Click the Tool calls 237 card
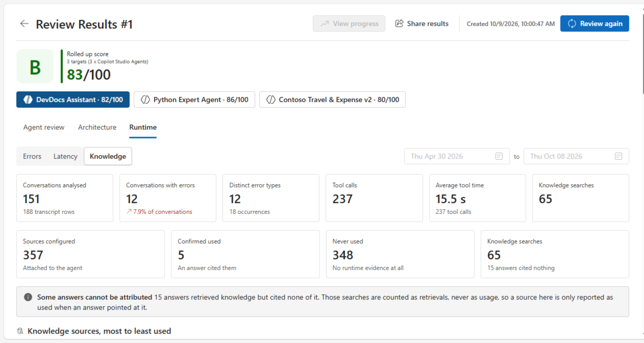Image resolution: width=644 pixels, height=343 pixels. point(374,198)
